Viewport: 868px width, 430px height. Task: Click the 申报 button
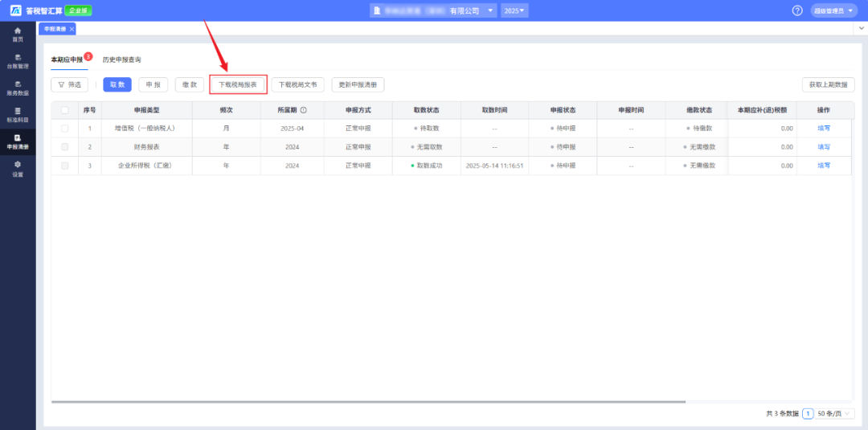tap(154, 84)
